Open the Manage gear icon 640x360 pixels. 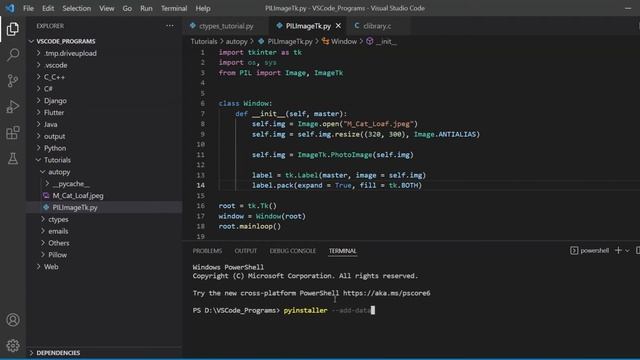(13, 346)
